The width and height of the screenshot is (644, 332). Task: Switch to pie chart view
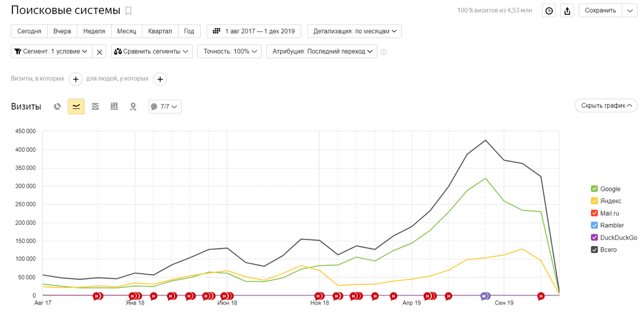point(57,106)
